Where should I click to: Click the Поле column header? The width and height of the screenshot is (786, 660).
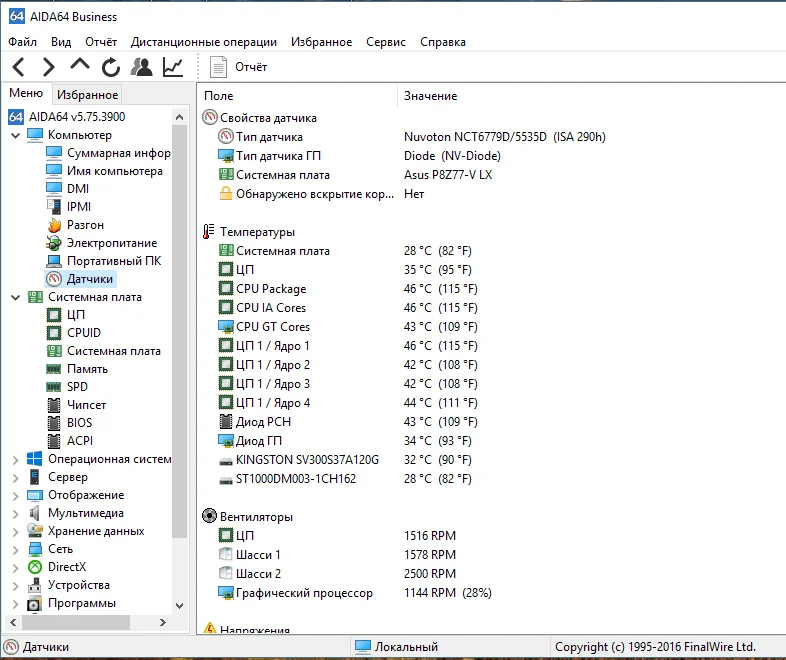(x=219, y=96)
